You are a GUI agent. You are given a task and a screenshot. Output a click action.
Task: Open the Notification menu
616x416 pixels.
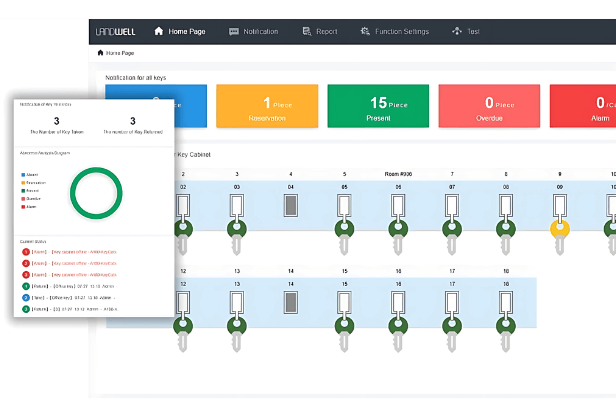(253, 31)
